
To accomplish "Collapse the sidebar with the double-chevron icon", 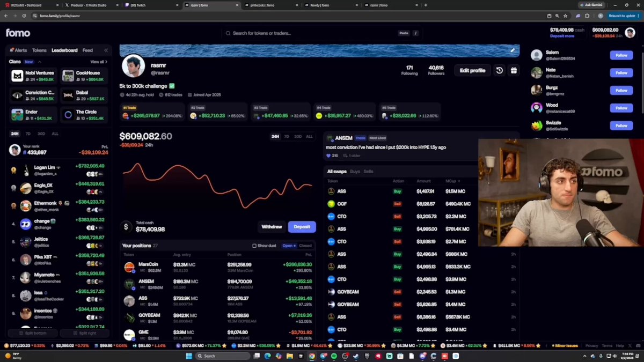I will coord(106,50).
